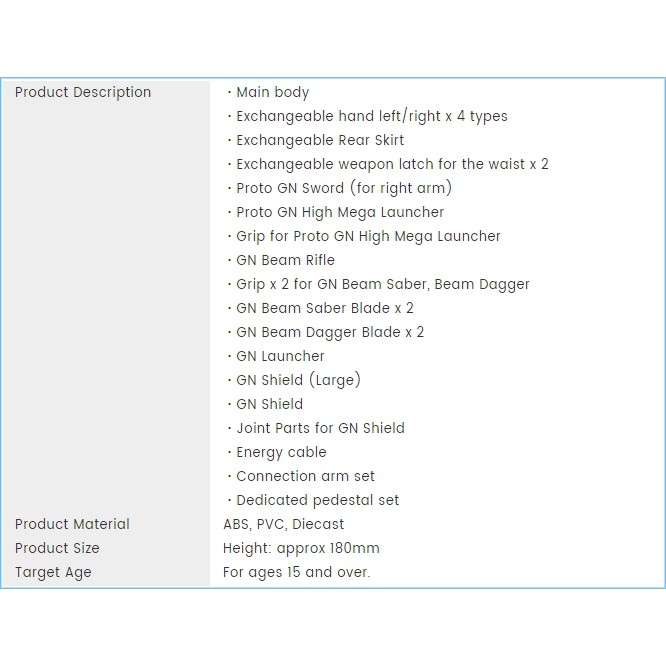Click the 'GN Beam Dagger Blade x 2' line
This screenshot has width=666, height=666.
pyautogui.click(x=330, y=332)
